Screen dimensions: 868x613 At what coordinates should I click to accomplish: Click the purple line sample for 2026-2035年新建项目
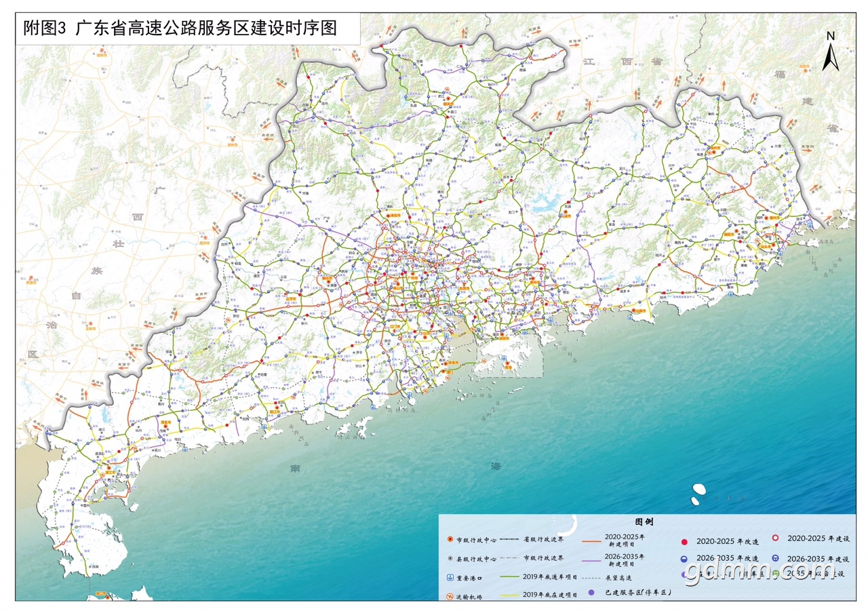click(x=591, y=561)
